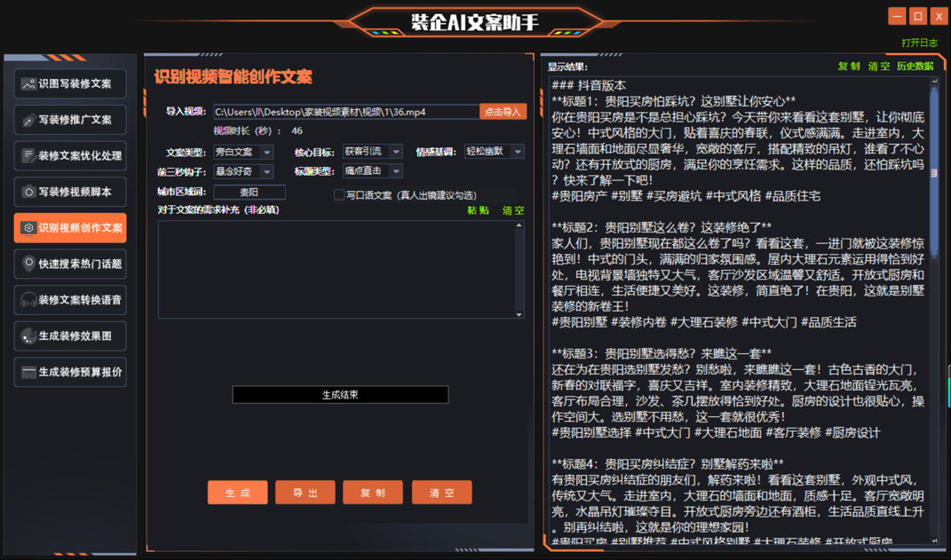Click 清空 link in results header
The image size is (951, 560).
coord(879,66)
